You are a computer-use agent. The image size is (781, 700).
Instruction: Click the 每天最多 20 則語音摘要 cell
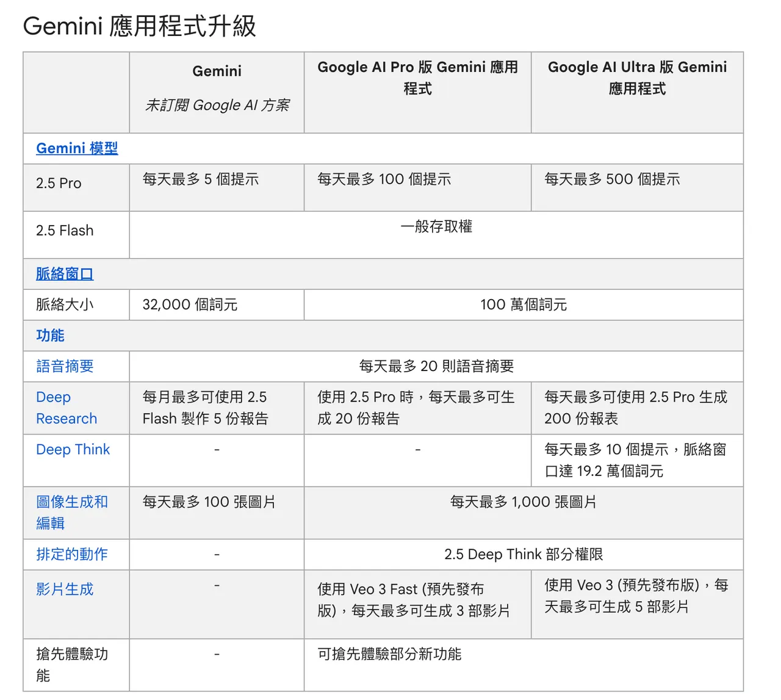pos(436,366)
